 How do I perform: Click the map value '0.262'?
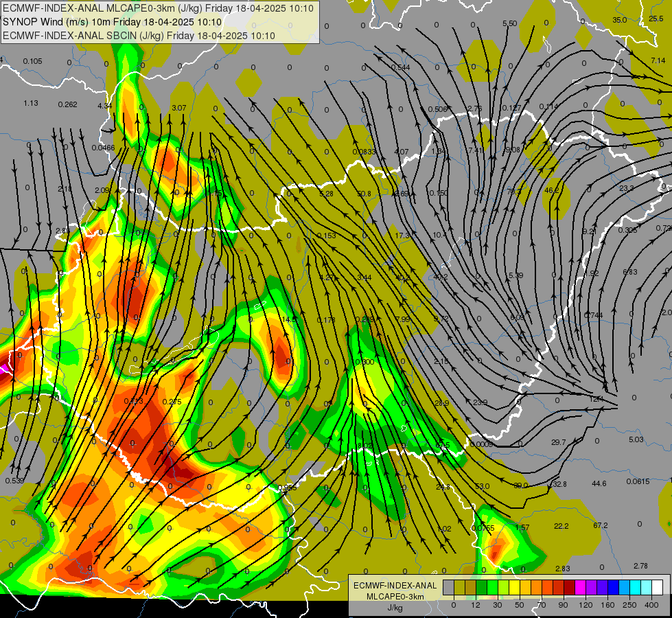pos(68,104)
